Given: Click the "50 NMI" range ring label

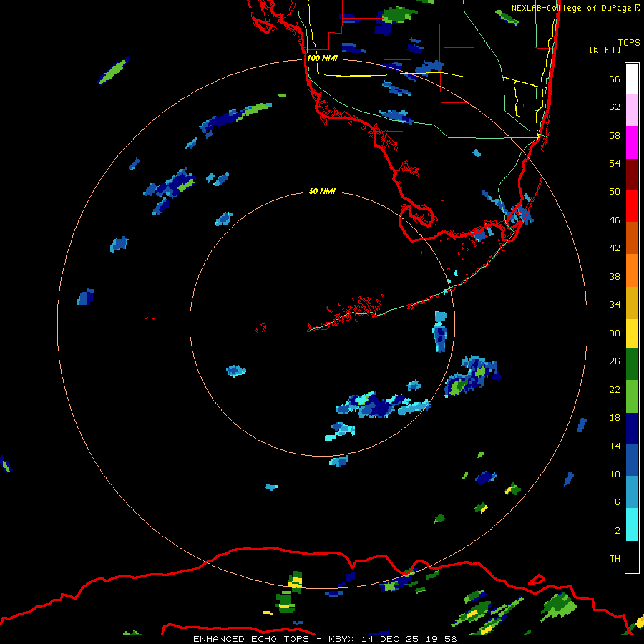Looking at the screenshot, I should (322, 191).
